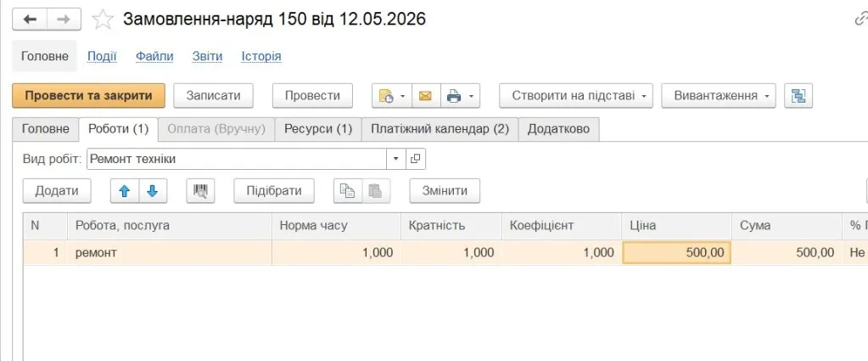Move the row up with blue arrow
The image size is (868, 361).
(125, 191)
